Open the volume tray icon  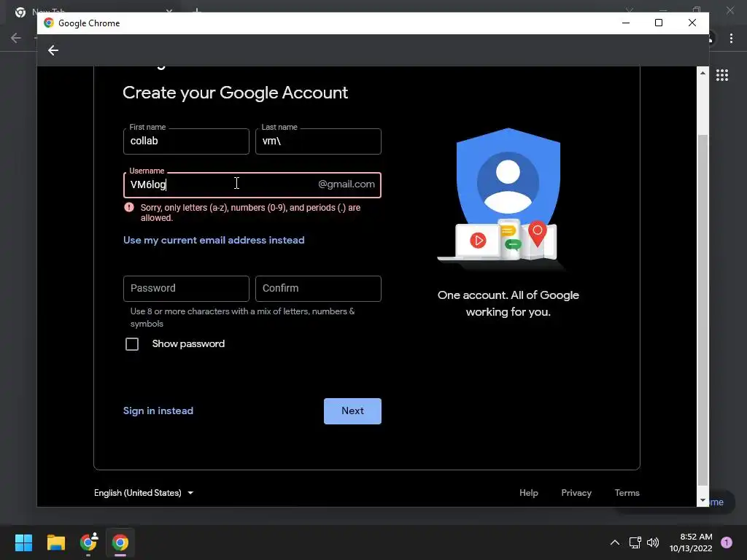653,542
